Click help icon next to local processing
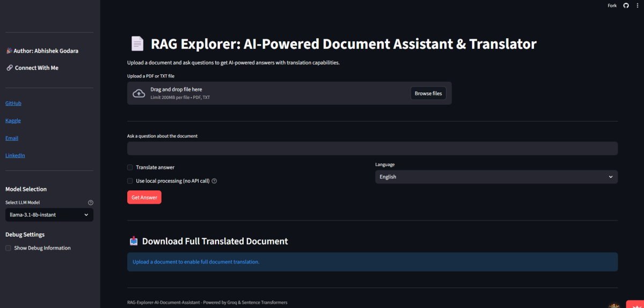The width and height of the screenshot is (644, 308). click(214, 181)
